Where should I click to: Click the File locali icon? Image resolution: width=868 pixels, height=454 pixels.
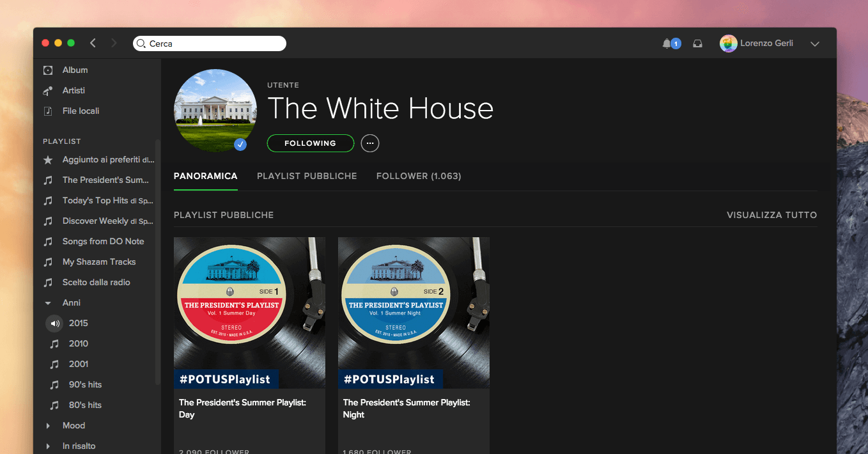point(48,111)
